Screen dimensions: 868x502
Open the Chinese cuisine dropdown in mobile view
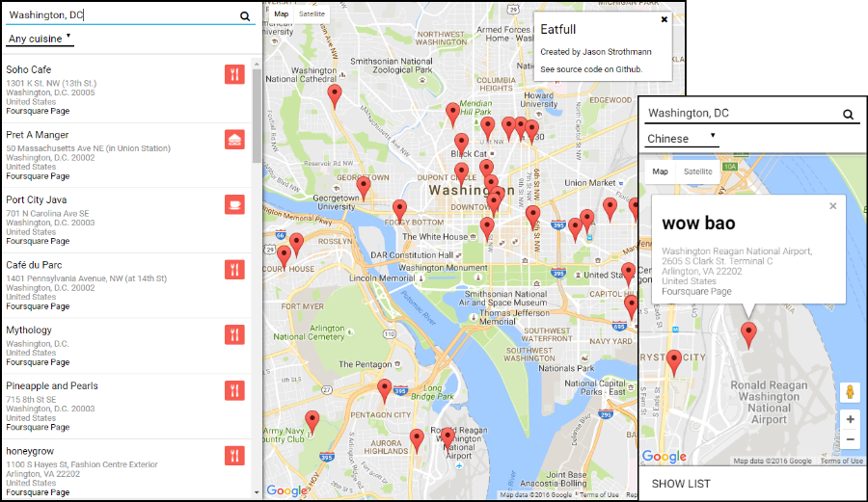(682, 138)
